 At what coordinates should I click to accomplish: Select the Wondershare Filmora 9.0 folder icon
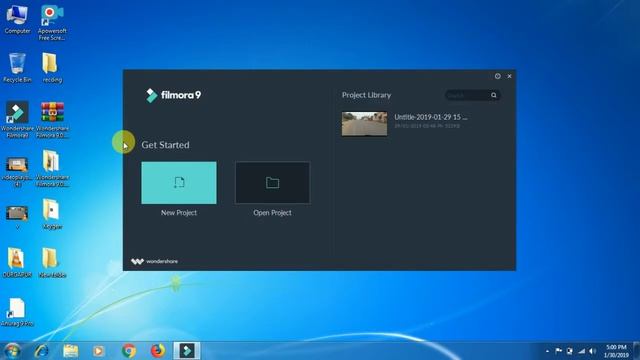click(52, 169)
